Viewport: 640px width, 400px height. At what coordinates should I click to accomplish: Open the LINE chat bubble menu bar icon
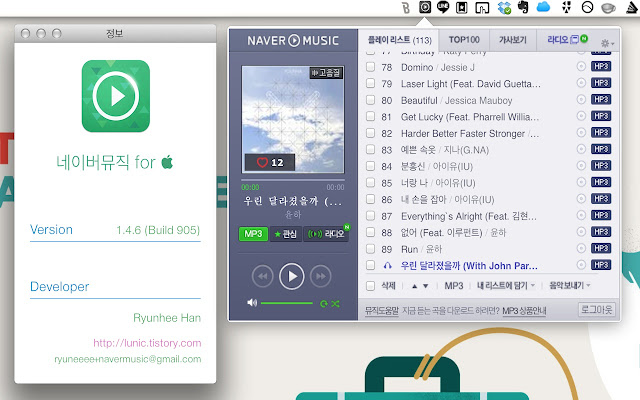[443, 7]
